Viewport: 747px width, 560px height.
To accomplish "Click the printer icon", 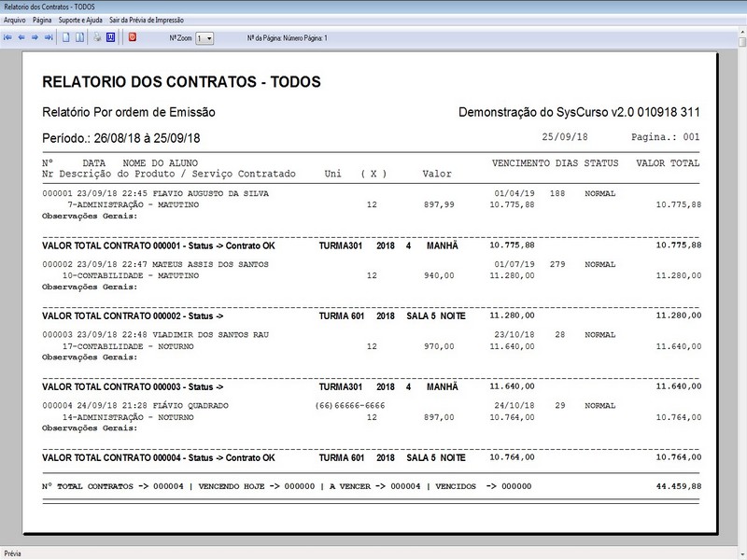I will [x=97, y=38].
